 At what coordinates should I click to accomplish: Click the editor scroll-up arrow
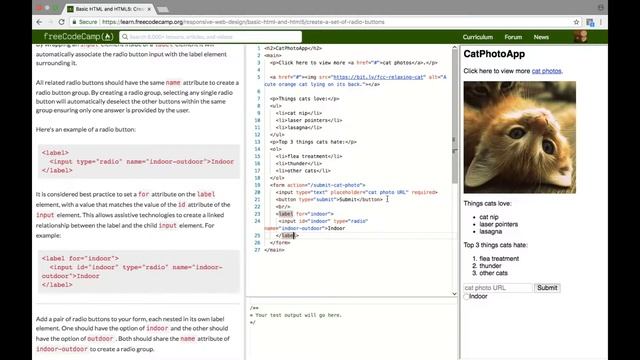pos(455,48)
